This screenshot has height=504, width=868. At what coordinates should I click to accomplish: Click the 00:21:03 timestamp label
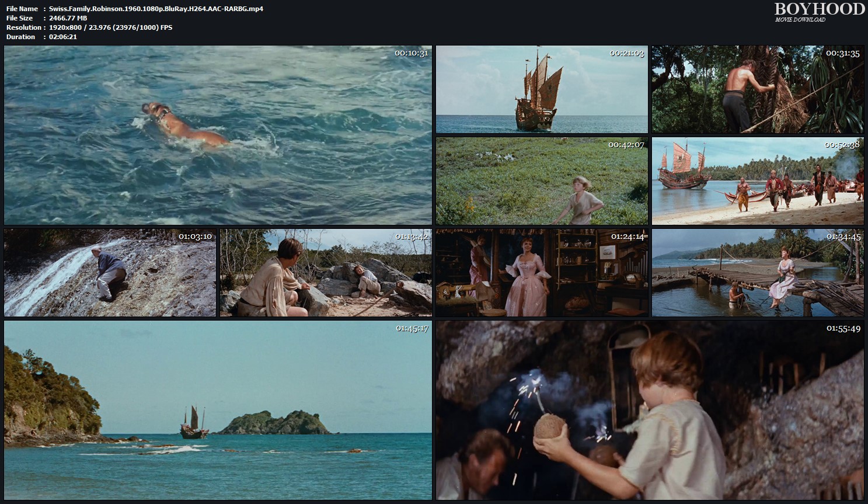click(627, 53)
